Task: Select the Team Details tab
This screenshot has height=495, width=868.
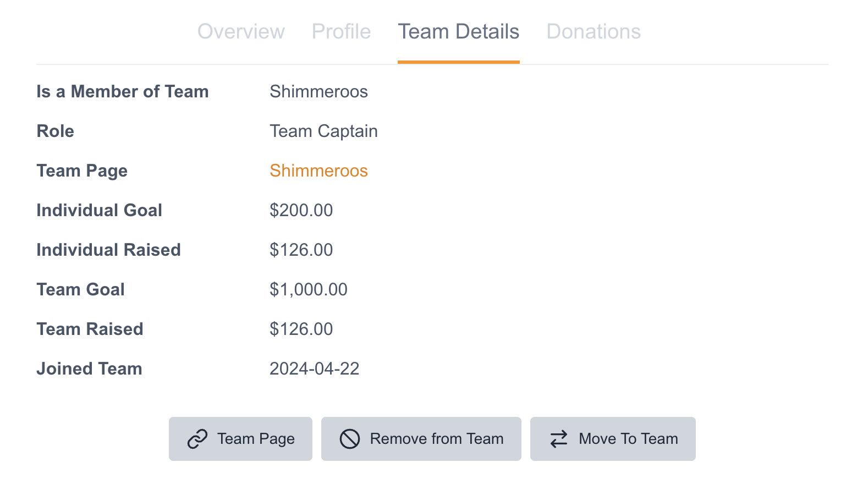Action: (x=458, y=32)
